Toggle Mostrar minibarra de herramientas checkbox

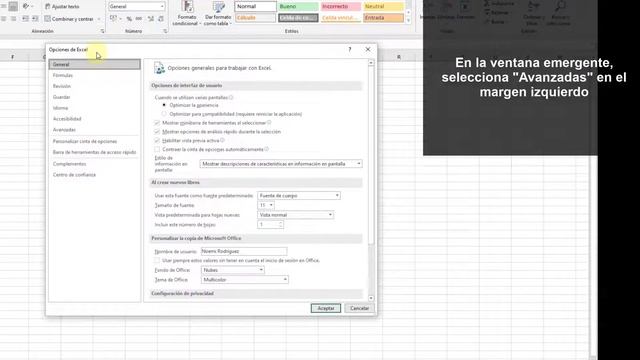pos(157,123)
